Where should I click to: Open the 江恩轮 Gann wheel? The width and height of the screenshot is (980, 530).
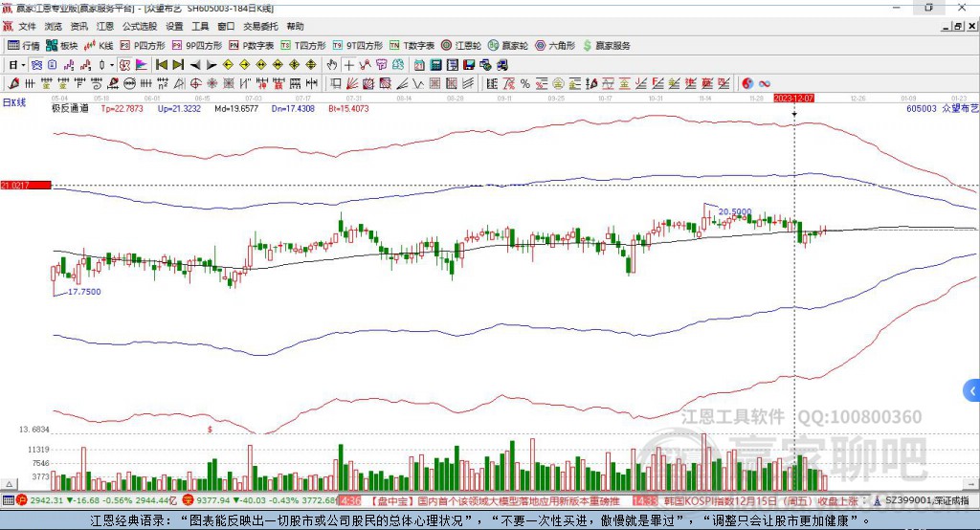pos(461,46)
